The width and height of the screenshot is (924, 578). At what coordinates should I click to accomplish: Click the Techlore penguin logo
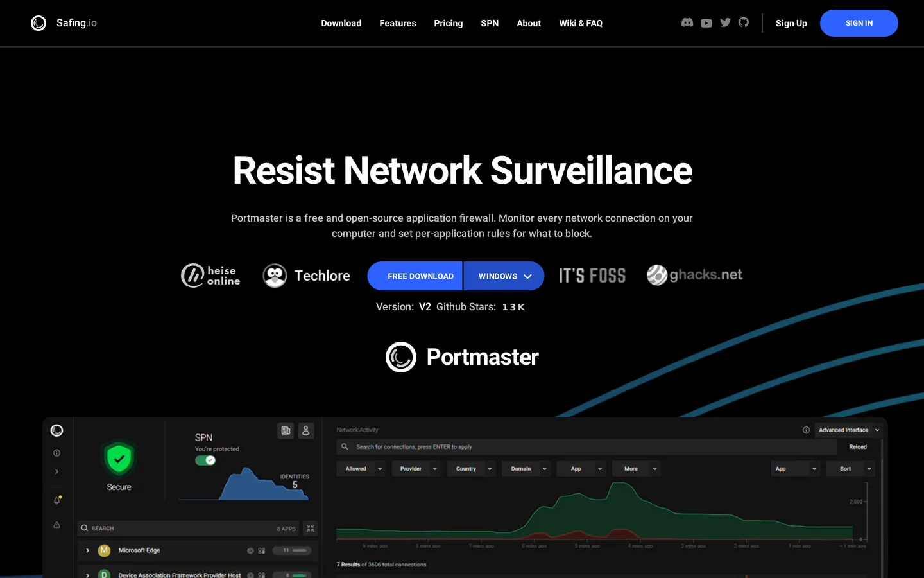tap(306, 276)
